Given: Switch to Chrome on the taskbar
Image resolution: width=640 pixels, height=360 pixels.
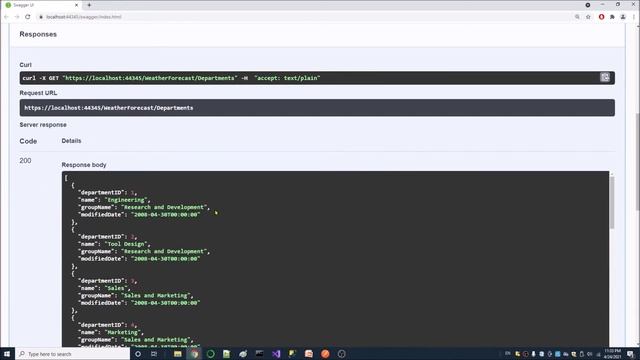Looking at the screenshot, I should [x=195, y=354].
